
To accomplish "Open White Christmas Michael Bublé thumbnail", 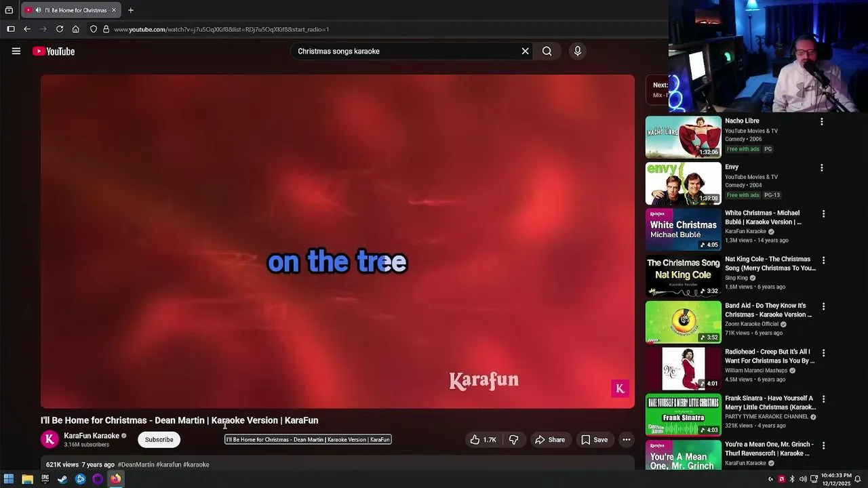I will tap(683, 229).
